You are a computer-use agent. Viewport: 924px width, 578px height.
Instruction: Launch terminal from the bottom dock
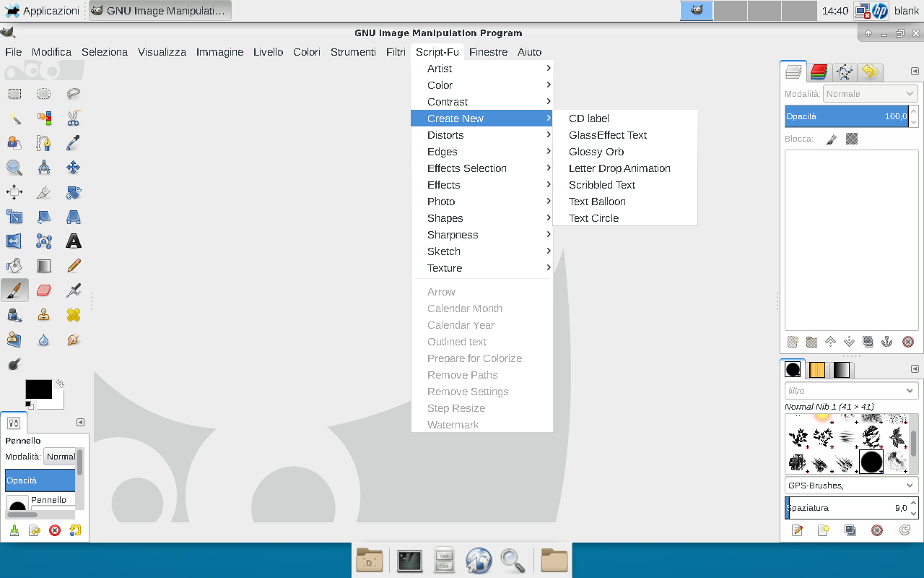tap(409, 561)
